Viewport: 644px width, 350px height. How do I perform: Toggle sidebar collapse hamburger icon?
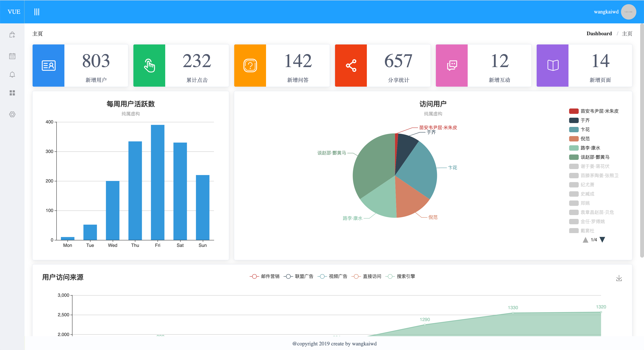(x=37, y=12)
